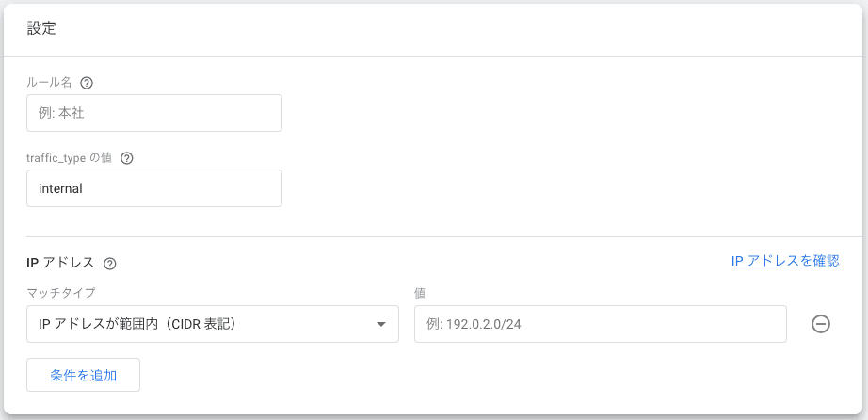Click empty space right of 条件を追加
The width and height of the screenshot is (868, 420).
(x=471, y=375)
